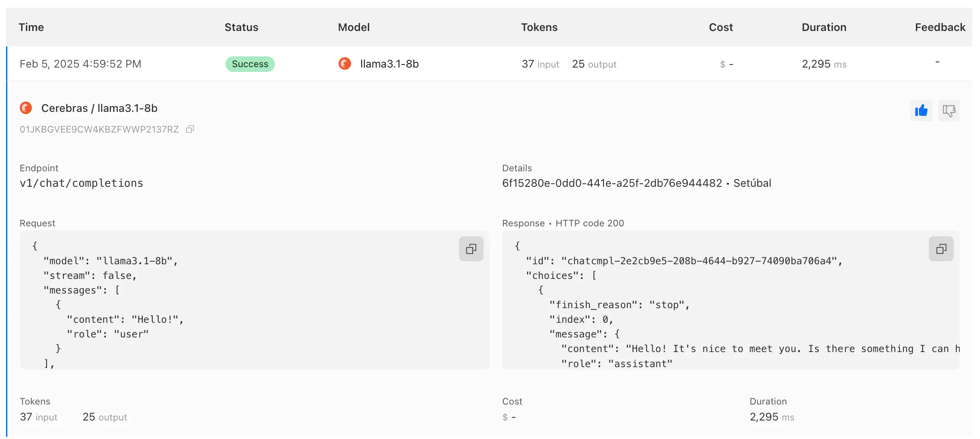
Task: Click the timestamp Feb 5, 2025 4:59:52 PM
Action: point(80,64)
